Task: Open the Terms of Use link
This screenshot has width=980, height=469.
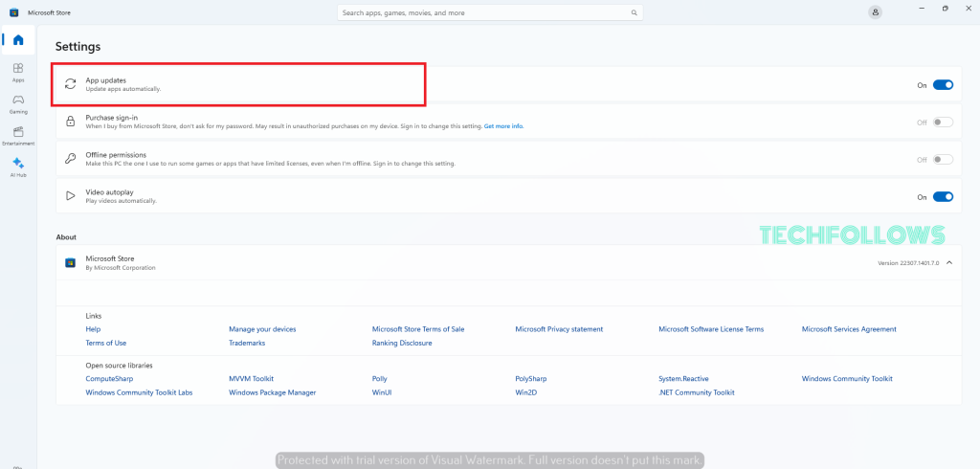Action: 105,343
